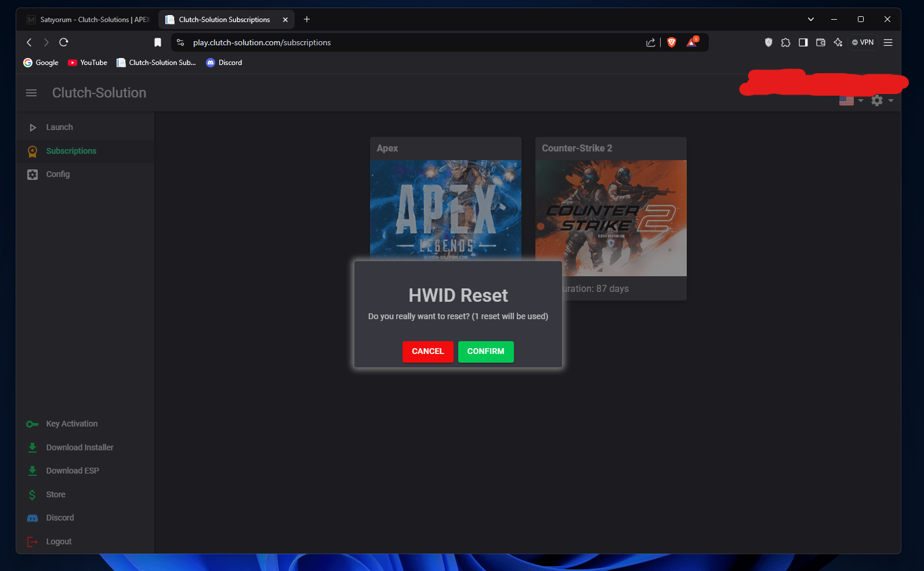Open Brave Shields lion icon
Viewport: 924px width, 571px height.
click(x=672, y=42)
